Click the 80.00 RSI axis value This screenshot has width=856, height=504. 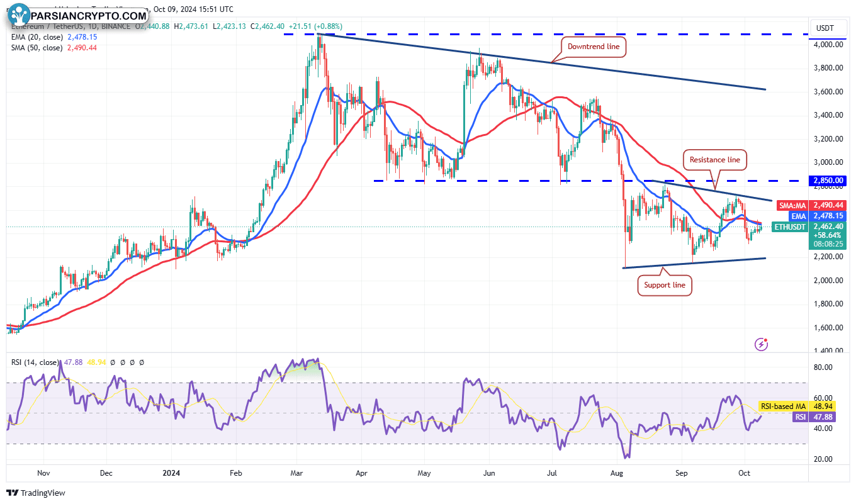824,367
